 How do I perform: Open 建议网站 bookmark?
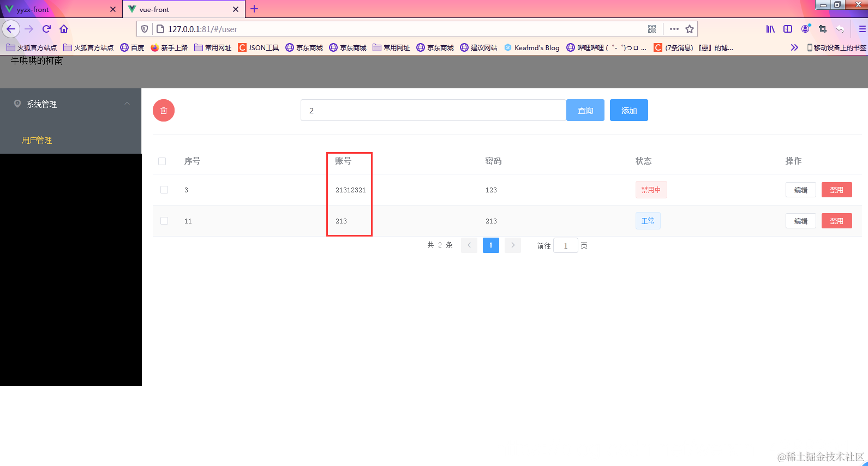pyautogui.click(x=478, y=47)
